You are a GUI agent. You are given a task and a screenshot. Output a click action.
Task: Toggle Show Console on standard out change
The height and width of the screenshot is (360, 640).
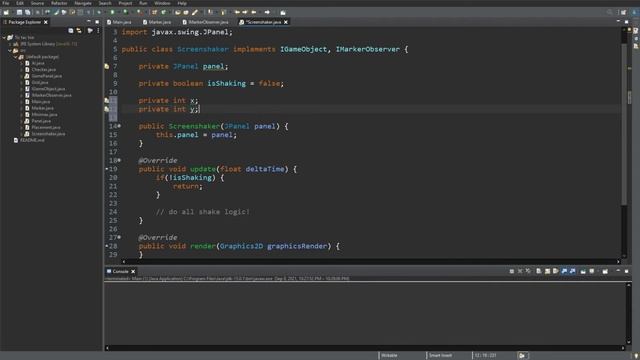click(564, 271)
